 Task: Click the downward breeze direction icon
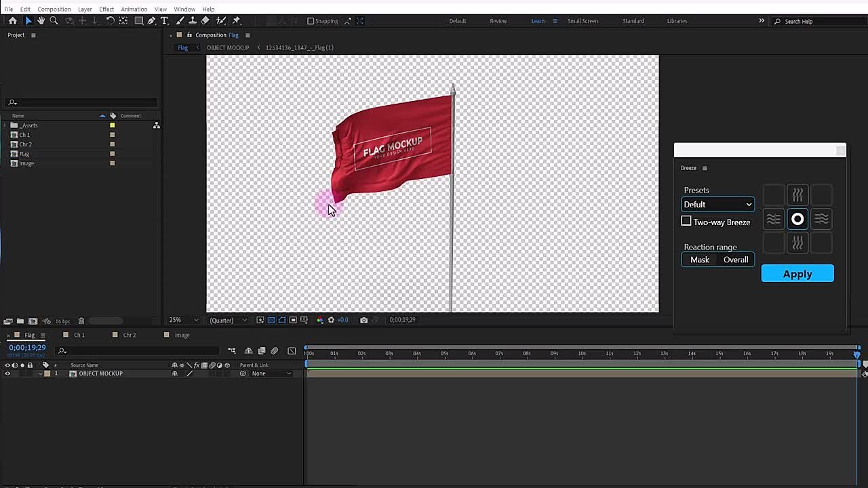[x=797, y=243]
